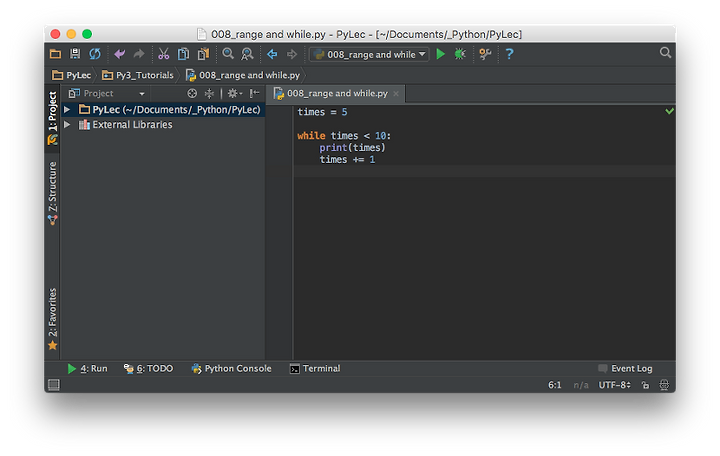Undo with the purple back arrow
The height and width of the screenshot is (456, 720).
[120, 54]
